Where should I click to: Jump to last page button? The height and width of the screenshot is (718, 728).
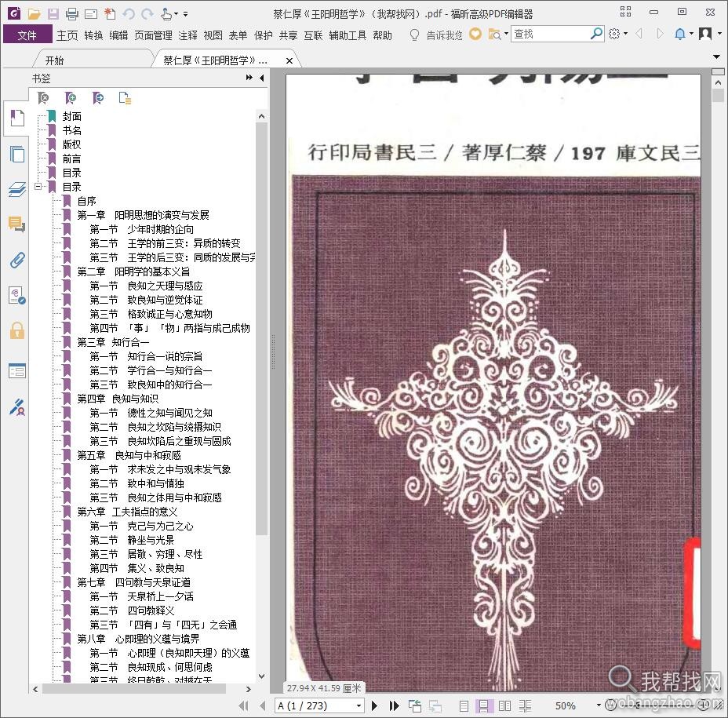(394, 706)
